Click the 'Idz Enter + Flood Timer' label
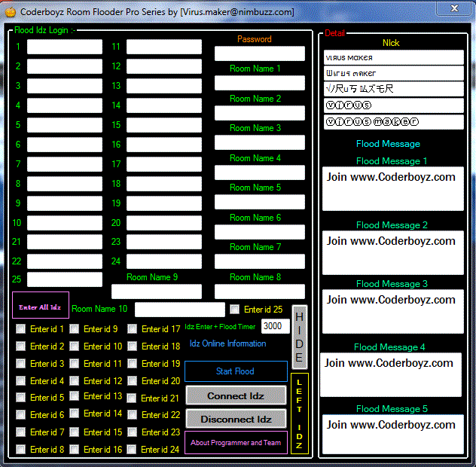476x467 pixels. point(220,327)
